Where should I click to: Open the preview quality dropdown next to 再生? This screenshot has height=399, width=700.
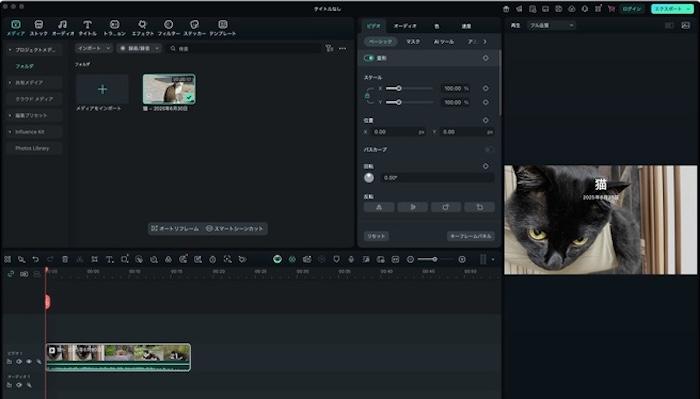pyautogui.click(x=551, y=25)
